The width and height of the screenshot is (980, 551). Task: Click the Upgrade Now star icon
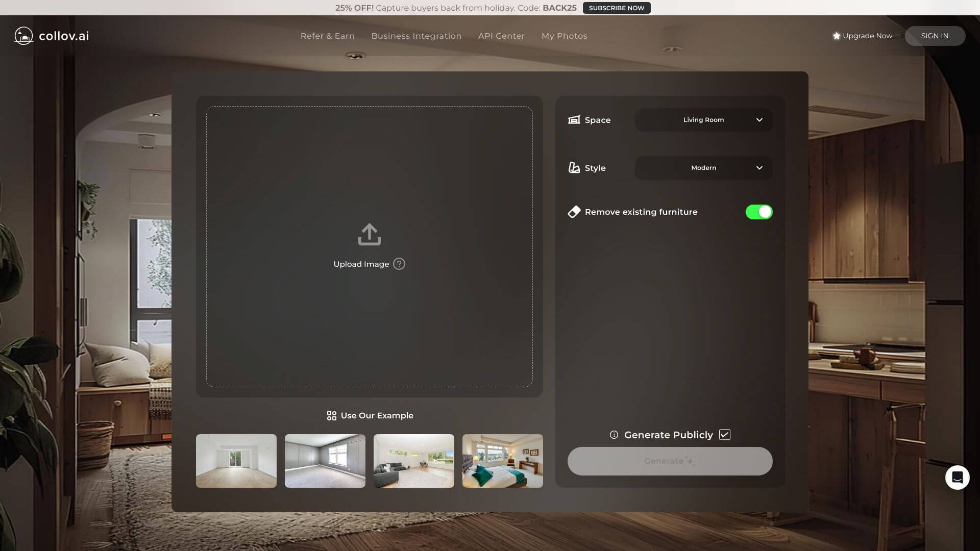[x=836, y=36]
